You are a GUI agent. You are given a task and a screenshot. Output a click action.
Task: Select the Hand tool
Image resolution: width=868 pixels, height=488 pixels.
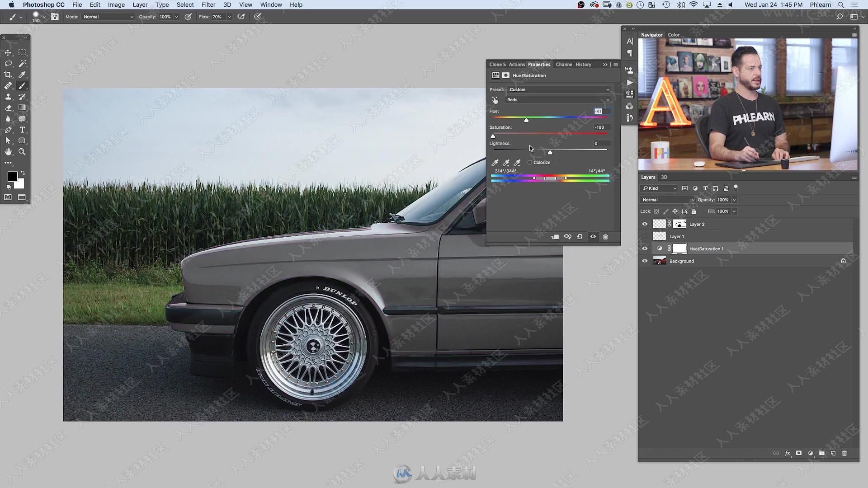[x=8, y=152]
